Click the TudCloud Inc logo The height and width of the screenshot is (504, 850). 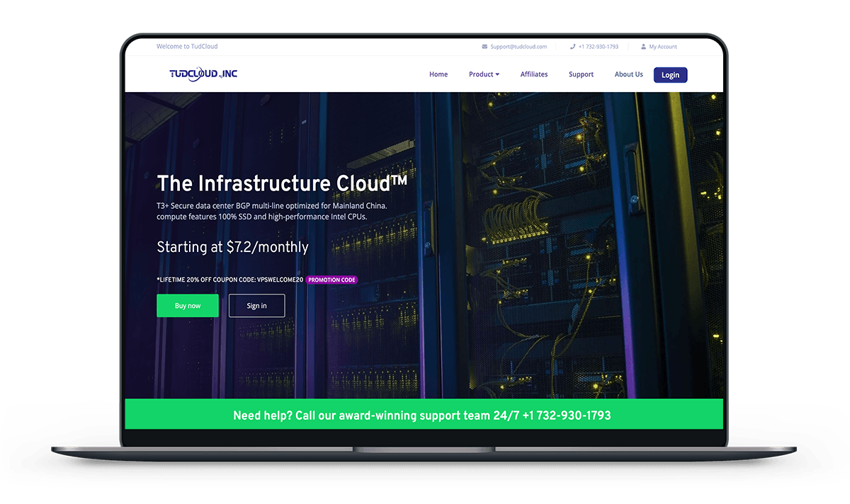coord(203,74)
